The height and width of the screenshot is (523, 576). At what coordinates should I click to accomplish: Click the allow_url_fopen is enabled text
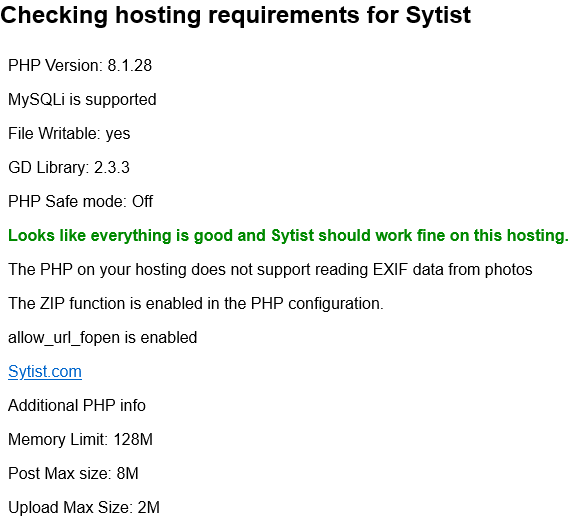102,338
